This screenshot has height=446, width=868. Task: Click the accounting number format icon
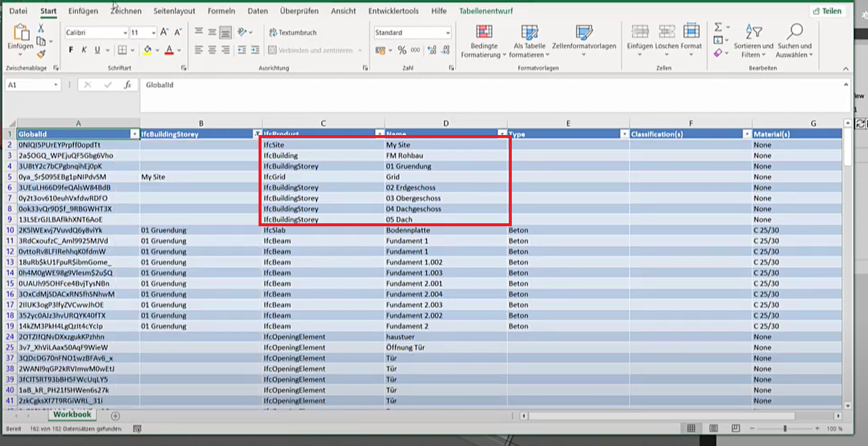380,50
